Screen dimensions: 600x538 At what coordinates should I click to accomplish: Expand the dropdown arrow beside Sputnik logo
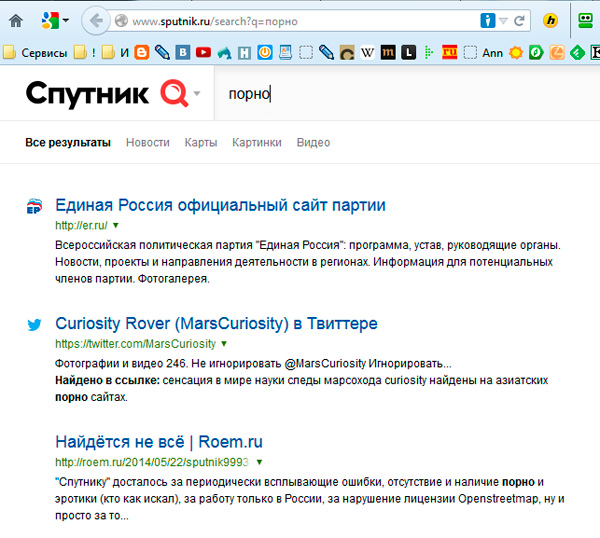pyautogui.click(x=197, y=94)
